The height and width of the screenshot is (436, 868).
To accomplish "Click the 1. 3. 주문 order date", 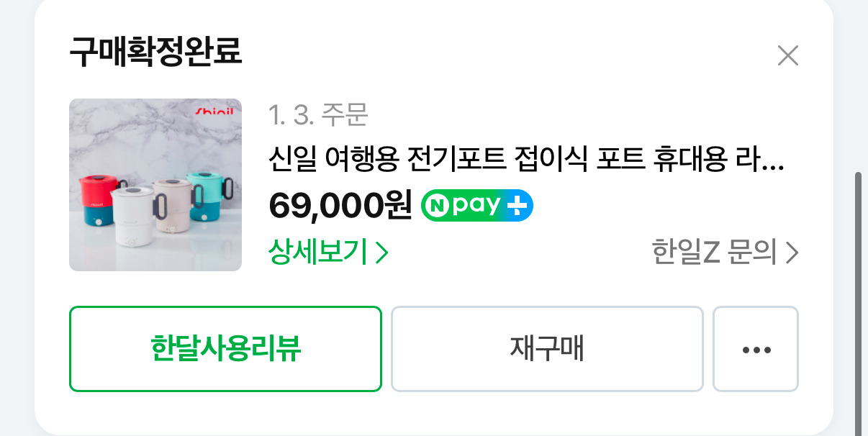I will tap(318, 114).
